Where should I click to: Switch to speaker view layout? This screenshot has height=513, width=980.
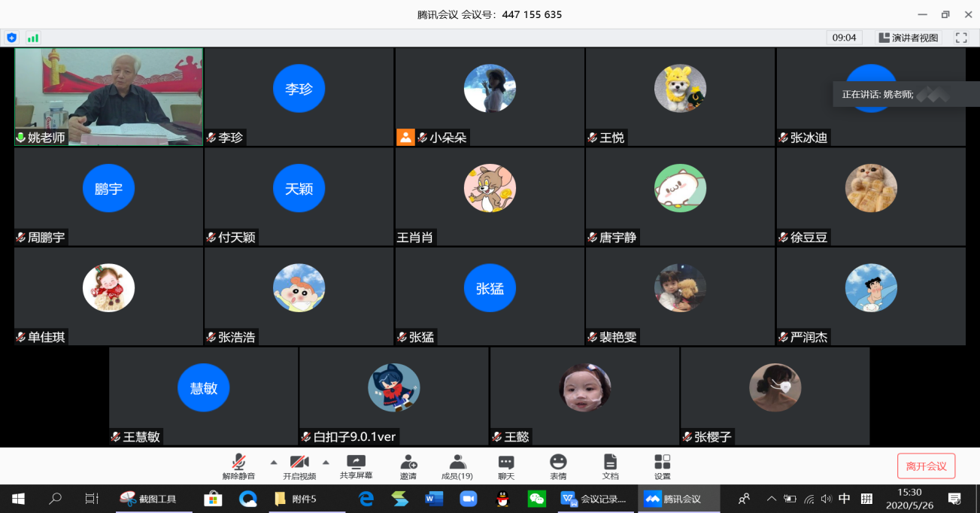[x=909, y=38]
